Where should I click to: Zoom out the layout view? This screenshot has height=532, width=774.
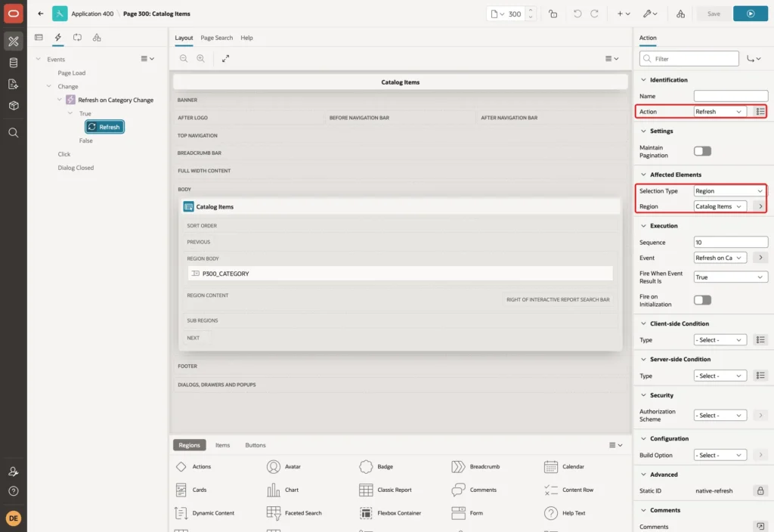tap(184, 58)
